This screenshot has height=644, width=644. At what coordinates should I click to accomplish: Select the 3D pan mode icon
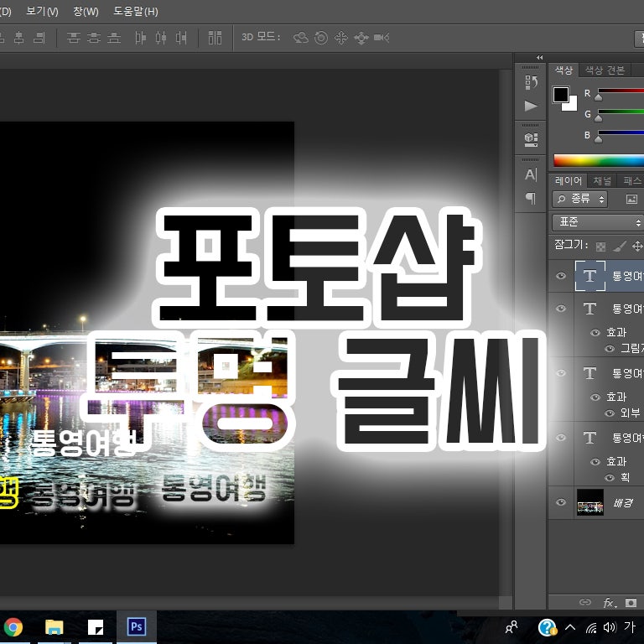pos(341,39)
